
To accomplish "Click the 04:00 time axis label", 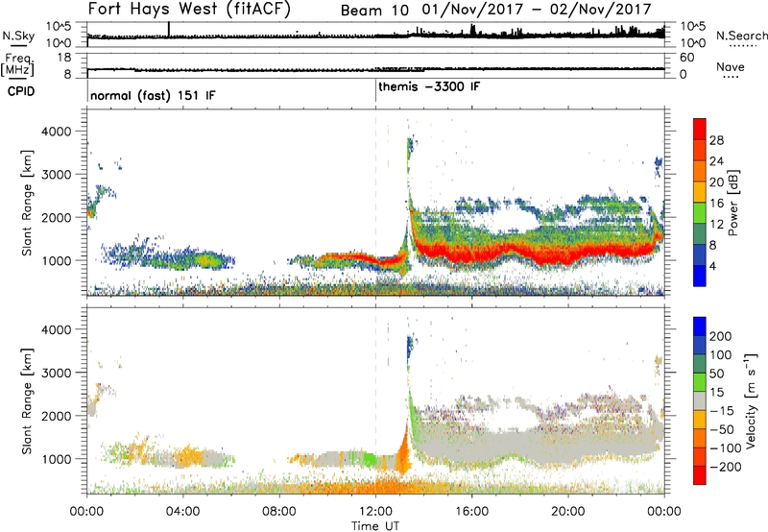I will pos(183,512).
